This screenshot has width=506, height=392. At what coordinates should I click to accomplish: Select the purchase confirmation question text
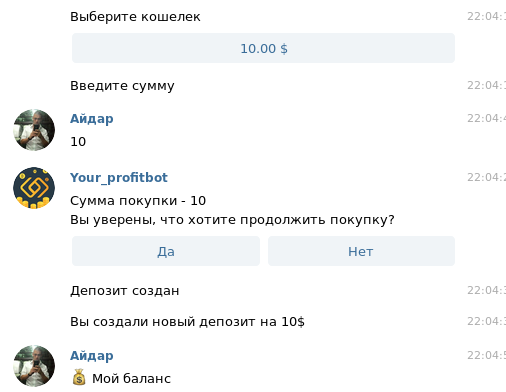pos(232,220)
